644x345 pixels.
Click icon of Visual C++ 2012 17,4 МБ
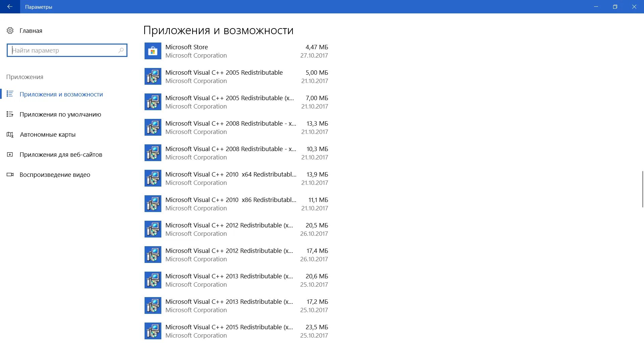[153, 255]
